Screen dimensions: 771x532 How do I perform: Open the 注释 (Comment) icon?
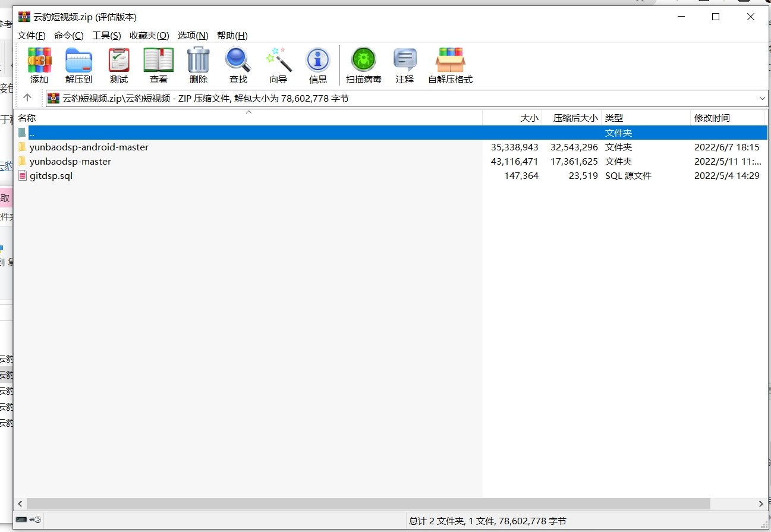tap(404, 61)
